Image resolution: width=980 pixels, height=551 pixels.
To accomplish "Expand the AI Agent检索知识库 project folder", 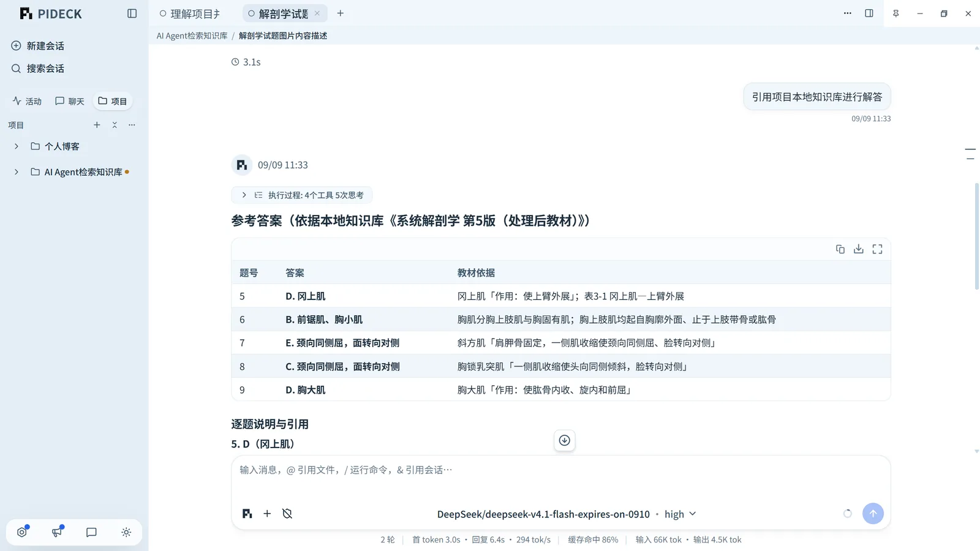I will tap(17, 172).
